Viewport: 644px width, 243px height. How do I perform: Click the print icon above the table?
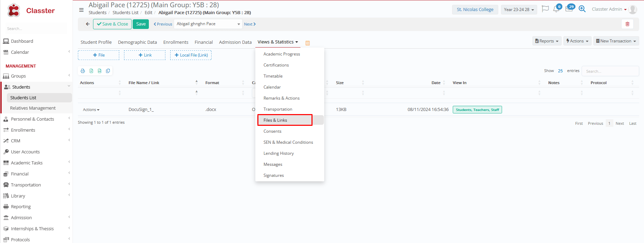pos(83,71)
